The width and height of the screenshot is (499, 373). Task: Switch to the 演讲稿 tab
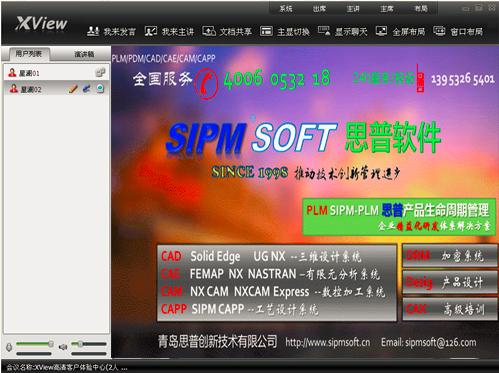(84, 54)
